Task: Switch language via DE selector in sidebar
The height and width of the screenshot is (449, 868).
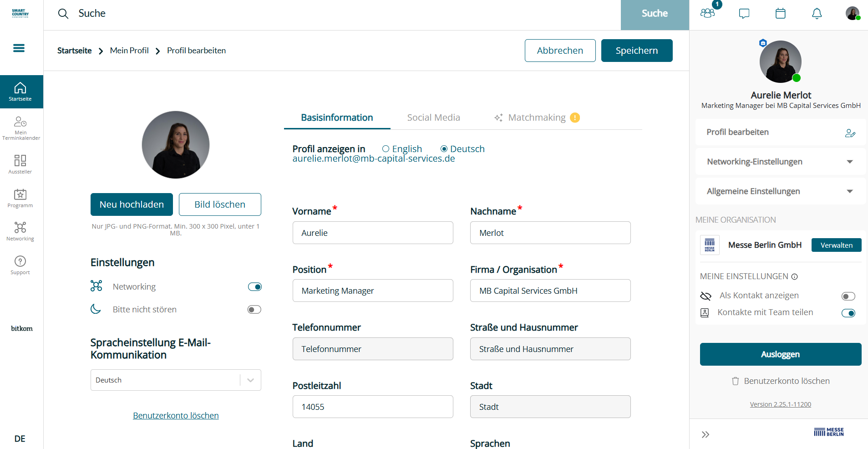Action: 20,439
